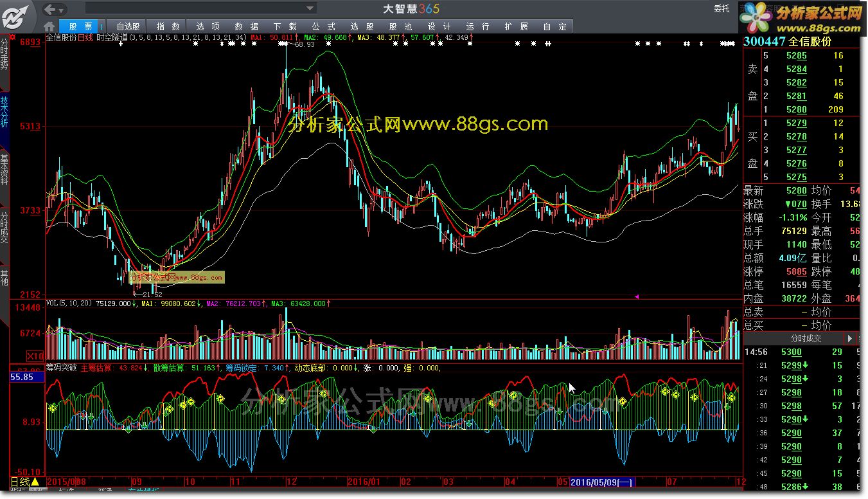
Task: Go back with the left arrow button
Action: [x=51, y=10]
